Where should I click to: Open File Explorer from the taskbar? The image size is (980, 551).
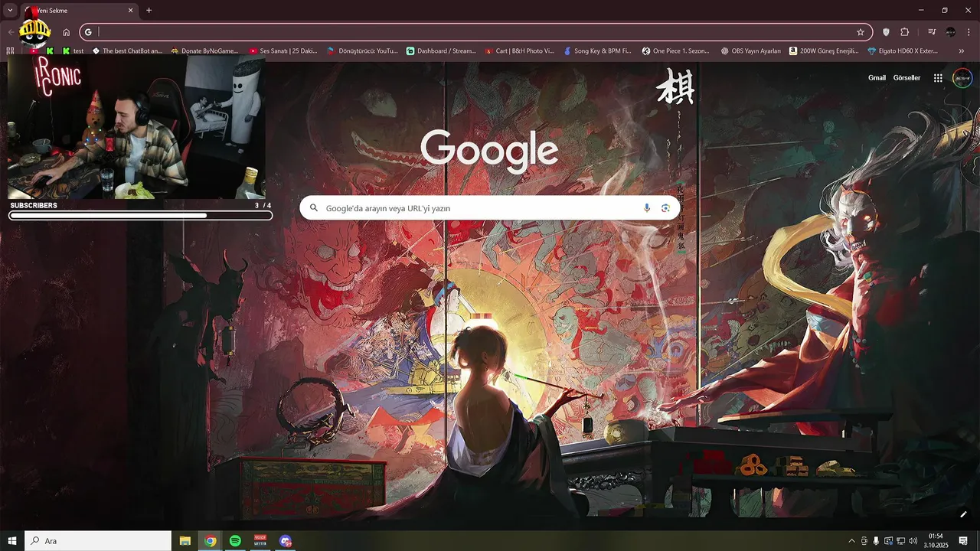coord(185,541)
